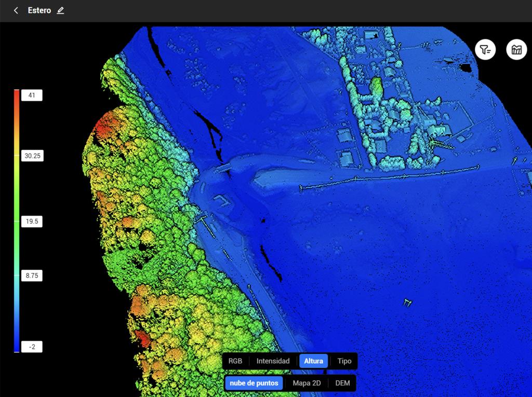Switch to the Mapa 2D view
Image resolution: width=532 pixels, height=397 pixels.
[307, 384]
